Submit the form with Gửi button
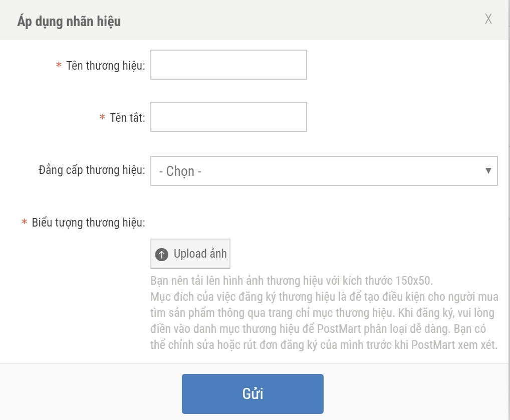The width and height of the screenshot is (510, 420). pyautogui.click(x=252, y=393)
